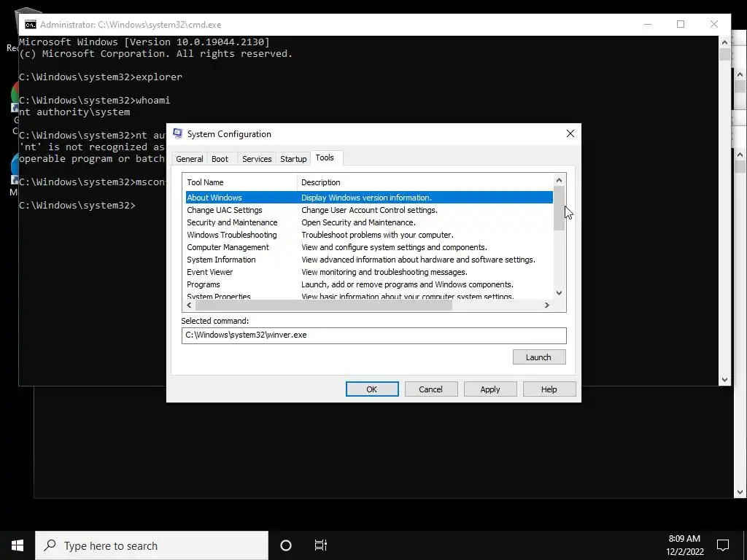
Task: Switch to the Boot tab
Action: pos(220,159)
